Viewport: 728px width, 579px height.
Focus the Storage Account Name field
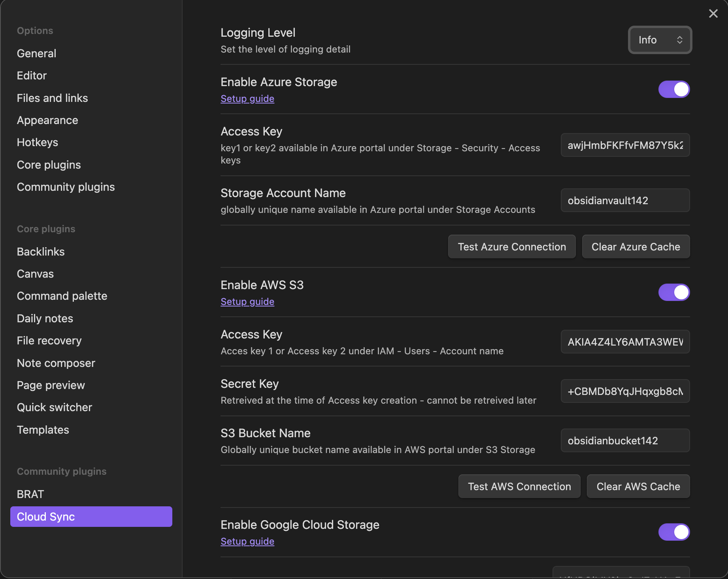tap(625, 201)
